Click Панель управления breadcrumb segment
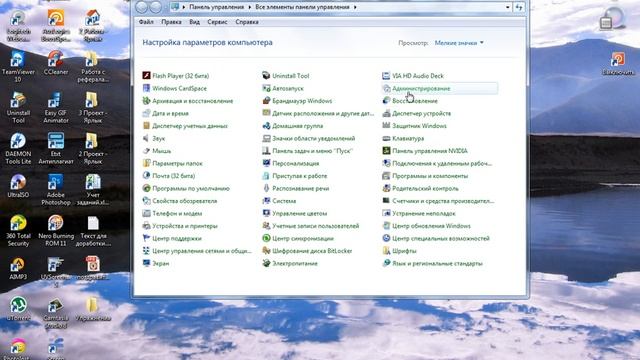 click(217, 7)
